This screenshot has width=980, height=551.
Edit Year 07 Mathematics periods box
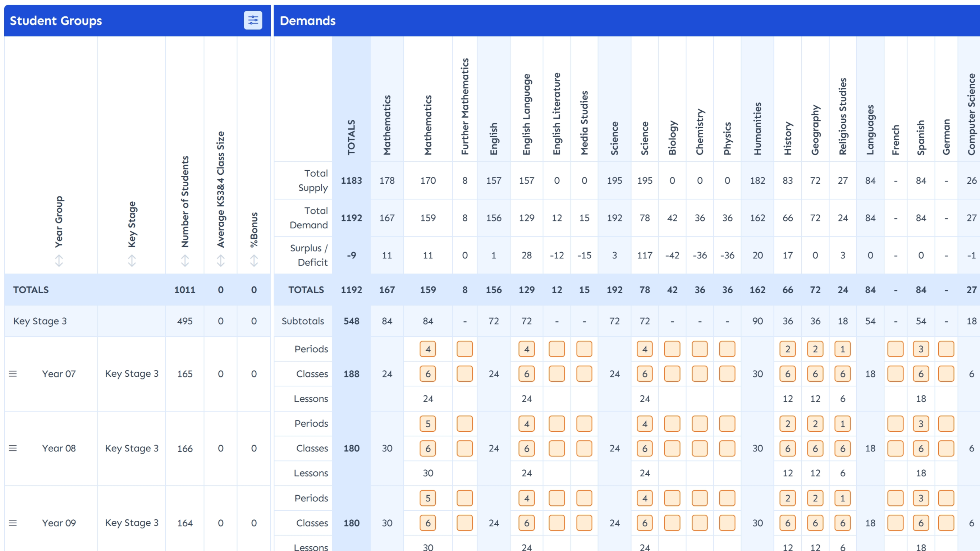[428, 349]
